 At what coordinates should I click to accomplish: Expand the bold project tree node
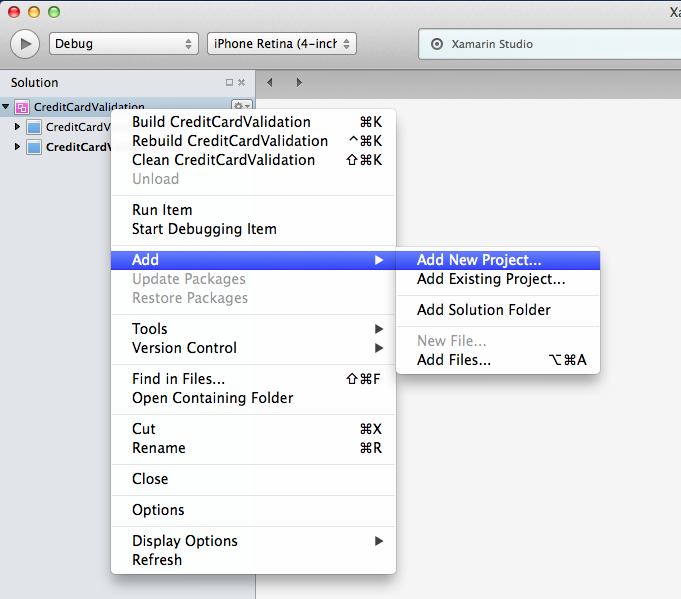[17, 147]
